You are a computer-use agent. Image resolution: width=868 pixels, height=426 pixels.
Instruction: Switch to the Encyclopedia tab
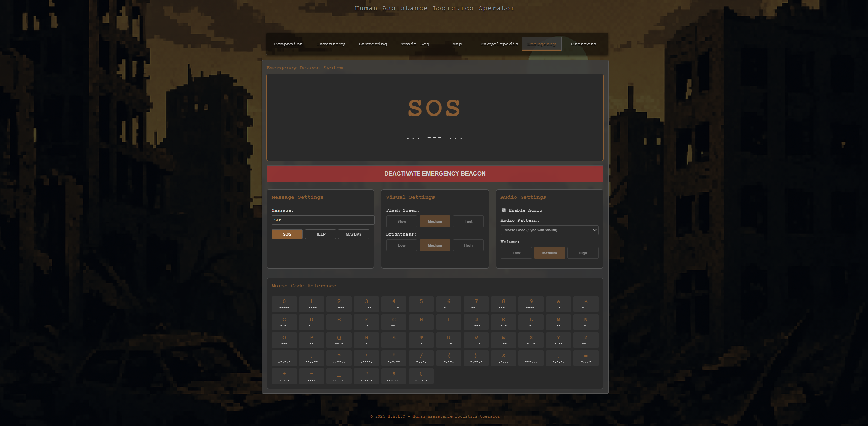pyautogui.click(x=499, y=44)
